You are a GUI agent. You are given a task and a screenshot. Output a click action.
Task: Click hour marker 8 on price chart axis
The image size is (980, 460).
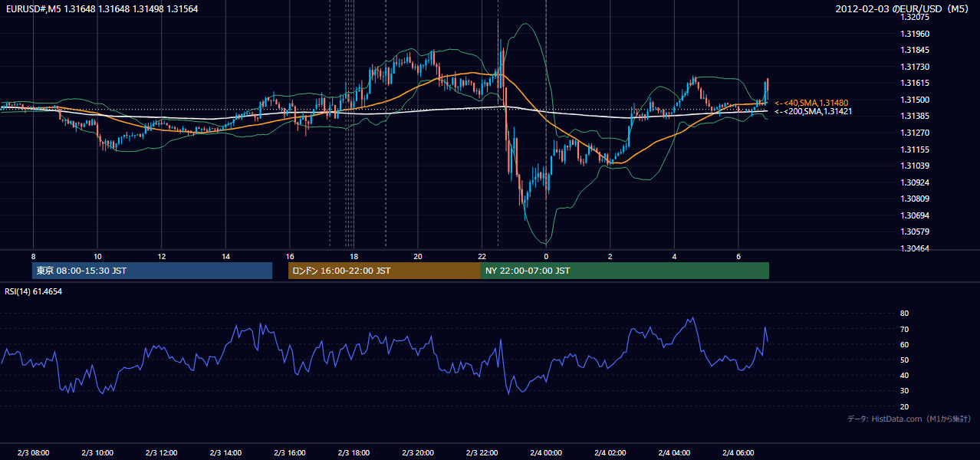[x=33, y=256]
